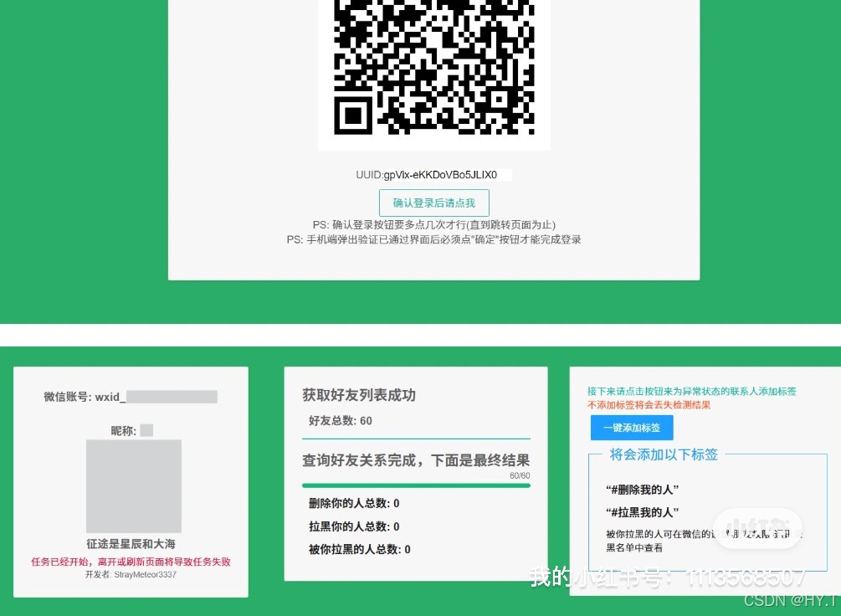Click the 确认登录后请点我 button
The image size is (841, 616).
click(x=434, y=203)
